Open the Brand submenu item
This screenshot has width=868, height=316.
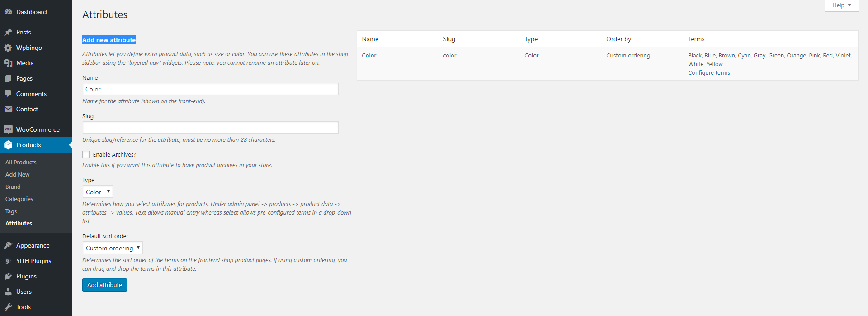(13, 187)
